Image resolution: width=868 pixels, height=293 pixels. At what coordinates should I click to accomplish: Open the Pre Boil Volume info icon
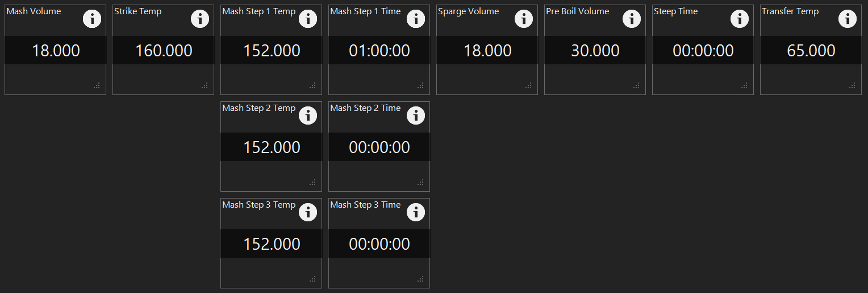[x=632, y=19]
